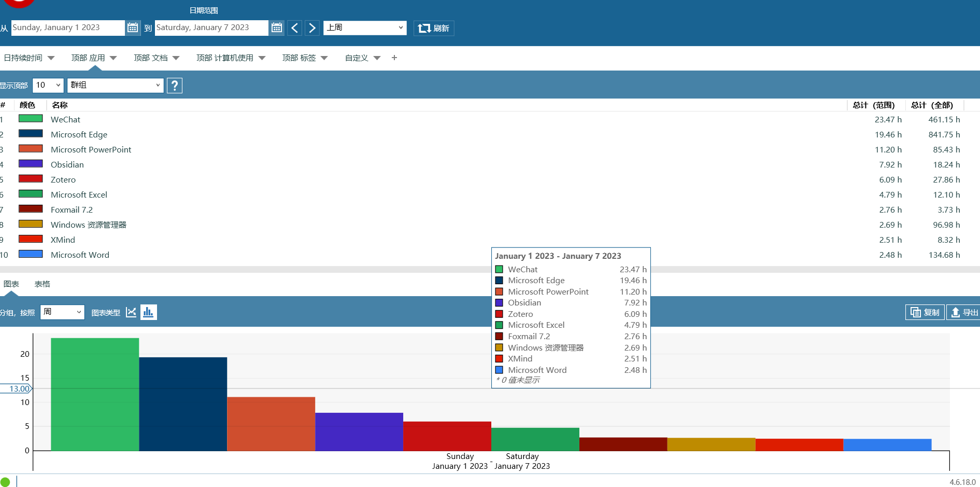Open the start date calendar picker
Screen dimensions: 980x487
coord(133,27)
